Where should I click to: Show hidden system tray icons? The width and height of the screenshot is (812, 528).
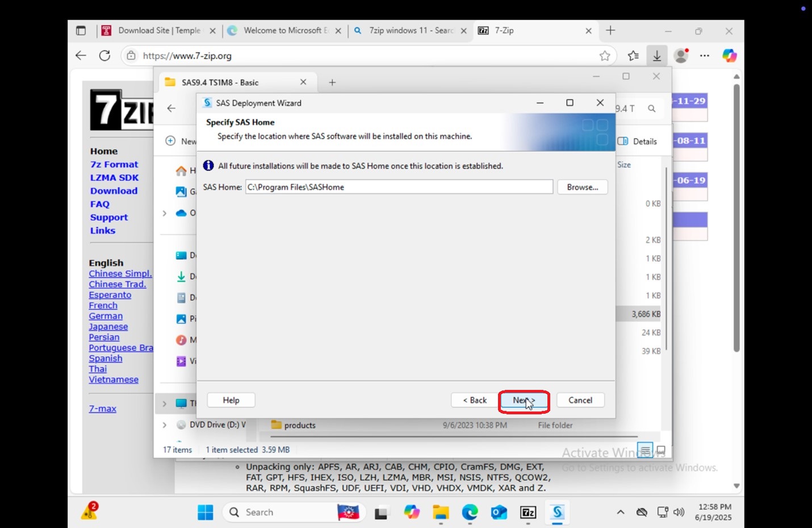621,512
